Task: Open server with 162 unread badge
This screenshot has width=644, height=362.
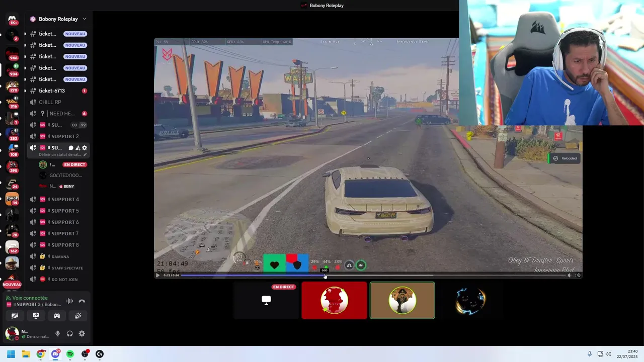Action: (12, 247)
